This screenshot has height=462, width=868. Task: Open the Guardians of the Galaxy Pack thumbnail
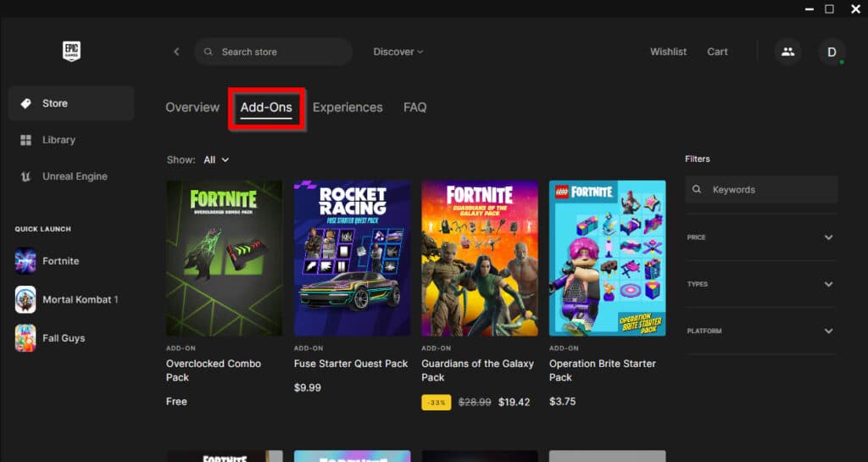480,258
